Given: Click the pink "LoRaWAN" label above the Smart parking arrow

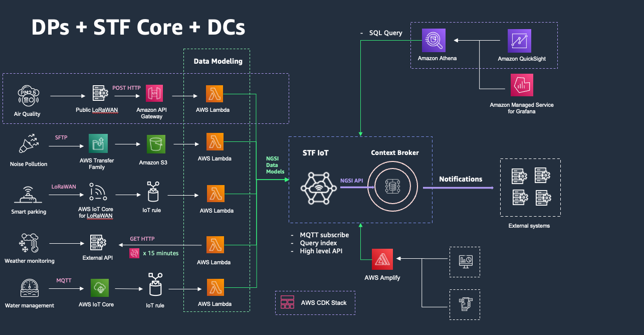Looking at the screenshot, I should 64,187.
